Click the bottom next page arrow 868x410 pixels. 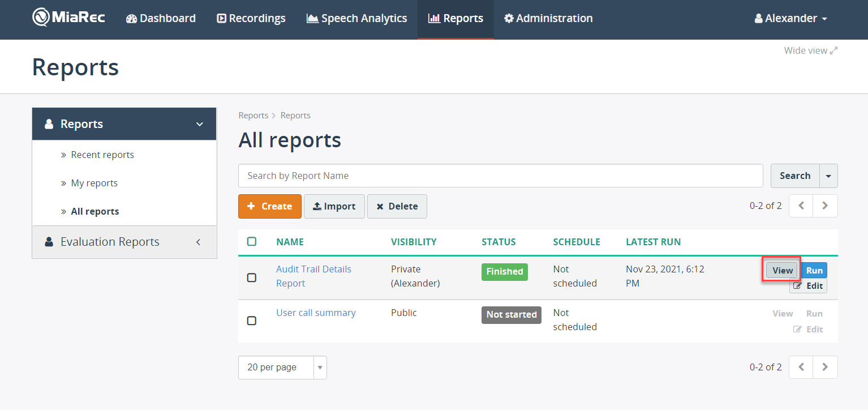(x=825, y=367)
